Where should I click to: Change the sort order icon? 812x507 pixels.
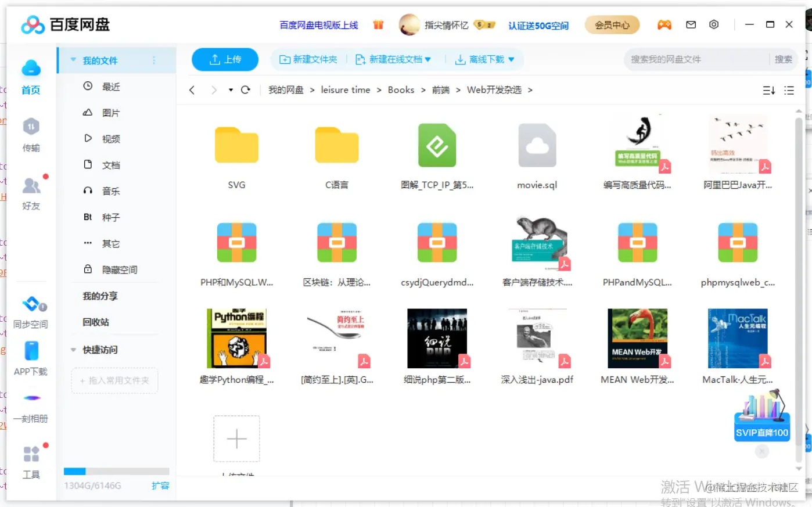pos(768,91)
